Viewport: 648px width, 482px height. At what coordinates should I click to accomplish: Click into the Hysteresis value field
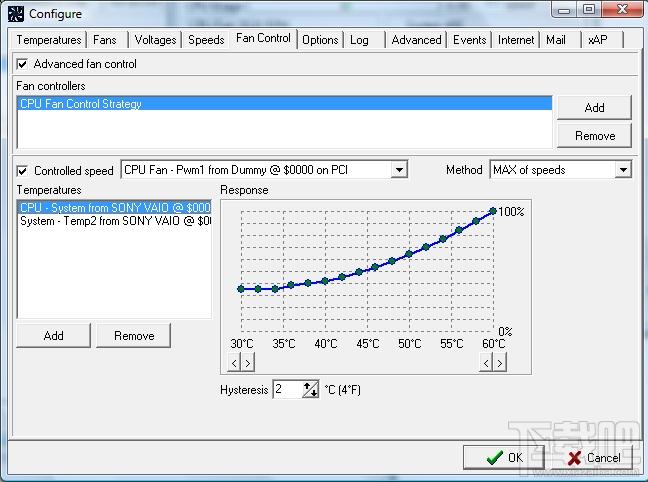tap(288, 389)
